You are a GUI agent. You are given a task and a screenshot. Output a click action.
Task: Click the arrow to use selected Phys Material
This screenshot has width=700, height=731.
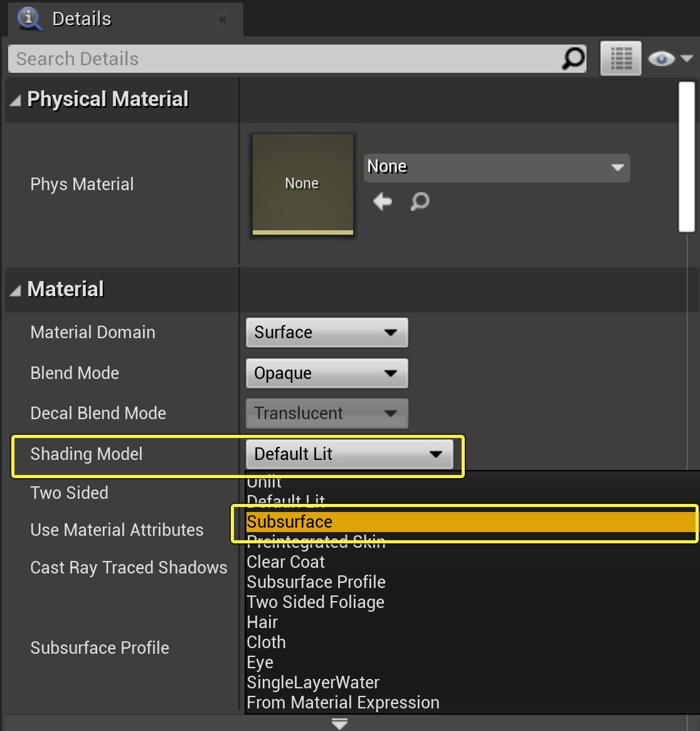[x=382, y=201]
